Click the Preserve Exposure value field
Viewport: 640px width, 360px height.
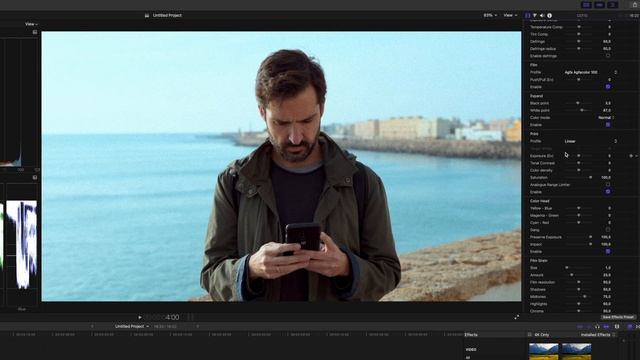(x=606, y=237)
